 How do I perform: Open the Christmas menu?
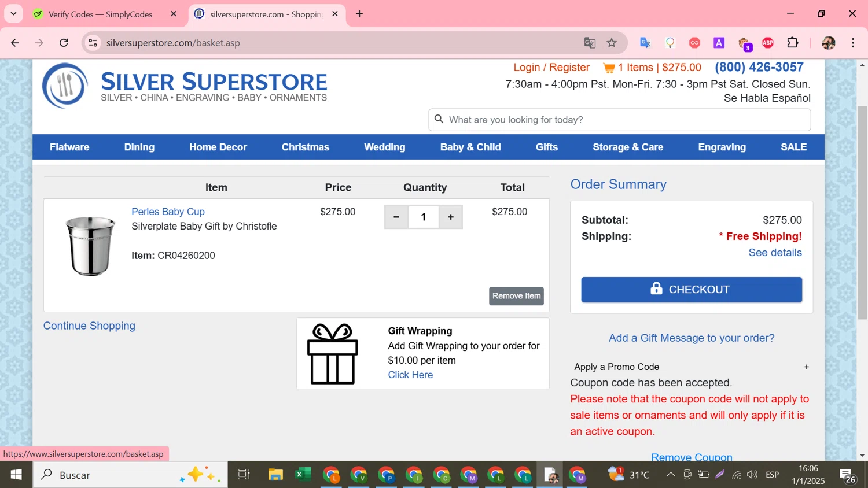click(306, 147)
